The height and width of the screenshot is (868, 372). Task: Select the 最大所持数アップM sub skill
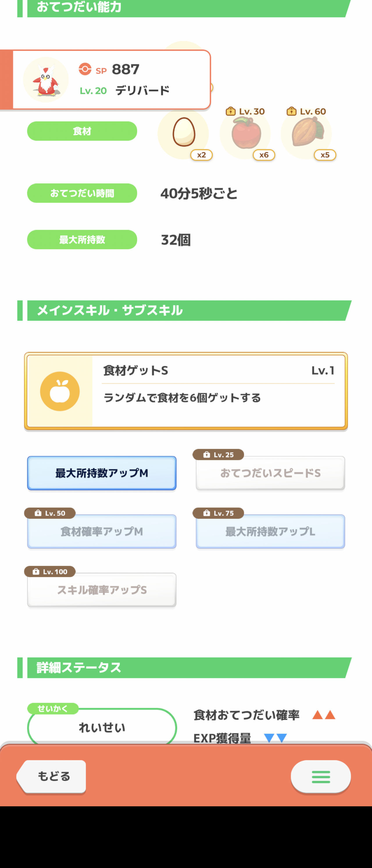[x=102, y=473]
